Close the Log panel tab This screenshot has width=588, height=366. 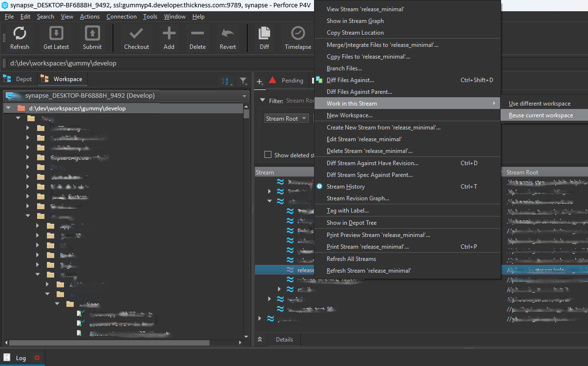(x=37, y=358)
